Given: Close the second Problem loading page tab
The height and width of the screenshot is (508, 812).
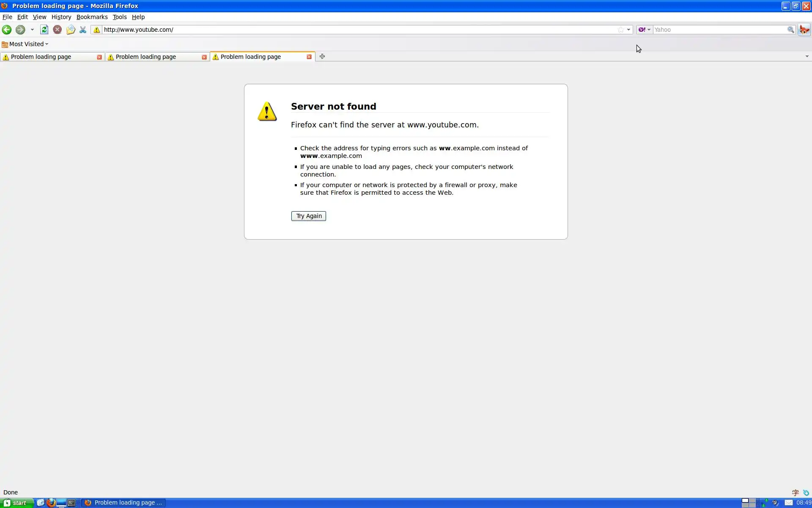Looking at the screenshot, I should [204, 57].
